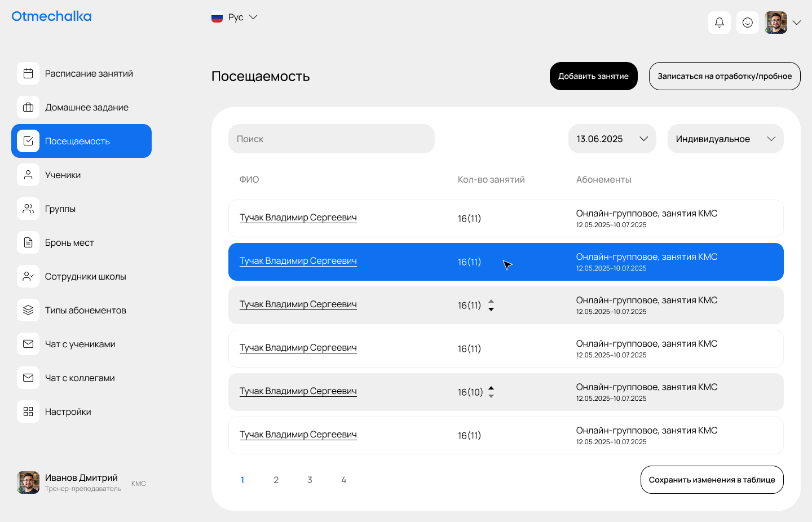Open Настройки section
The height and width of the screenshot is (522, 812).
[68, 412]
